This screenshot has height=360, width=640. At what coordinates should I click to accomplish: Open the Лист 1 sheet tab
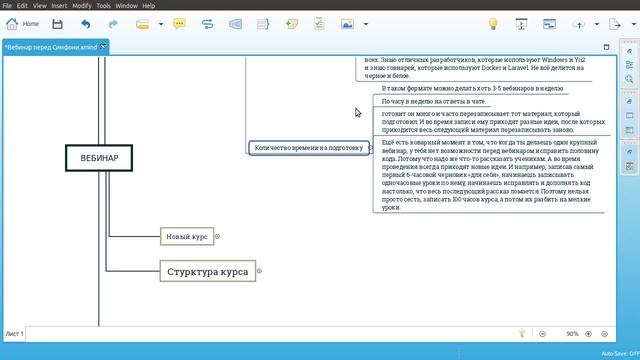click(14, 334)
